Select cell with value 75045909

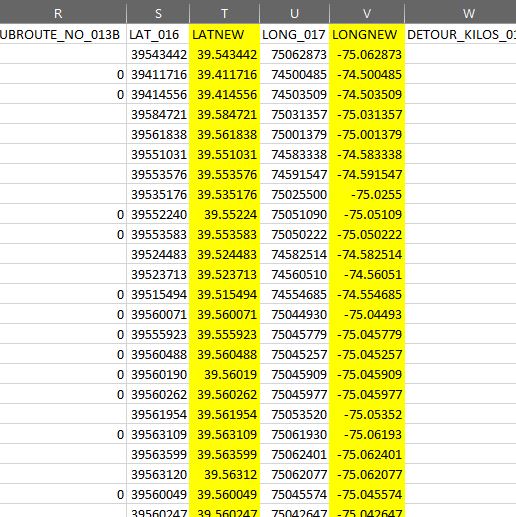point(294,374)
